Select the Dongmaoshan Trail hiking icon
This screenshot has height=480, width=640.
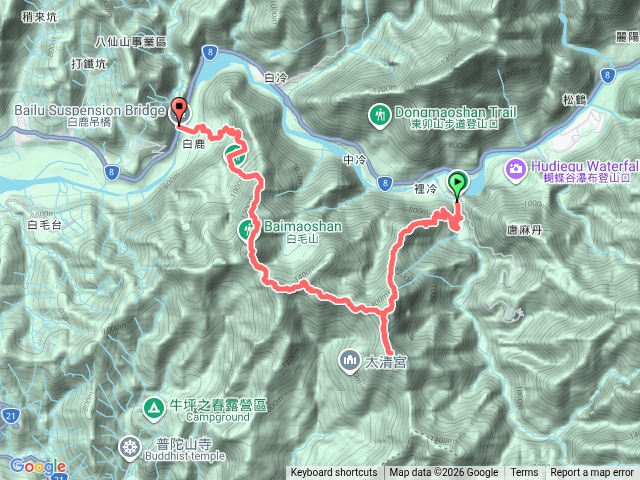[380, 116]
